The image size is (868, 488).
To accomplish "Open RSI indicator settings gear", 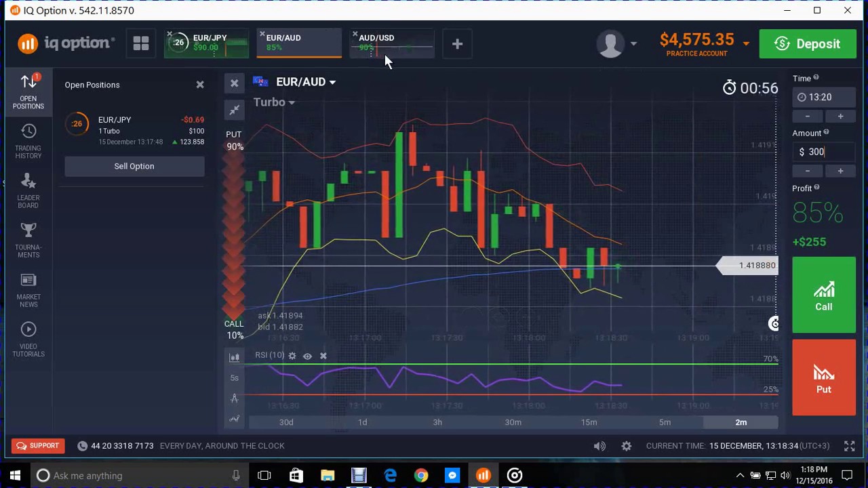I will [292, 356].
